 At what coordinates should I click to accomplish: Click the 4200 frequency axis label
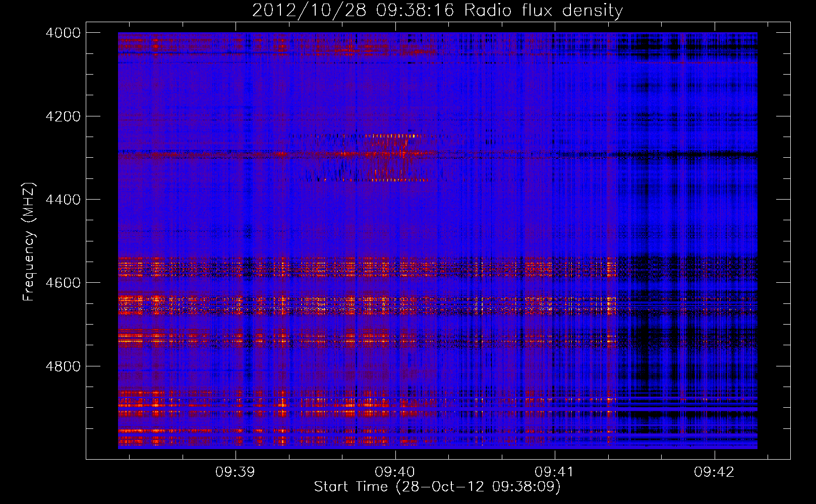[63, 116]
